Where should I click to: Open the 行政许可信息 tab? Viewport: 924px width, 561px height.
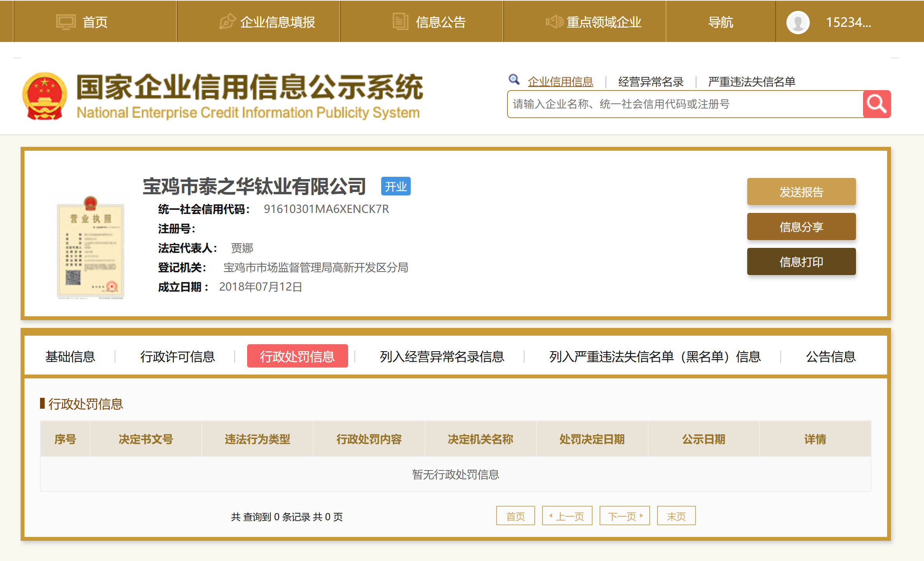tap(178, 356)
